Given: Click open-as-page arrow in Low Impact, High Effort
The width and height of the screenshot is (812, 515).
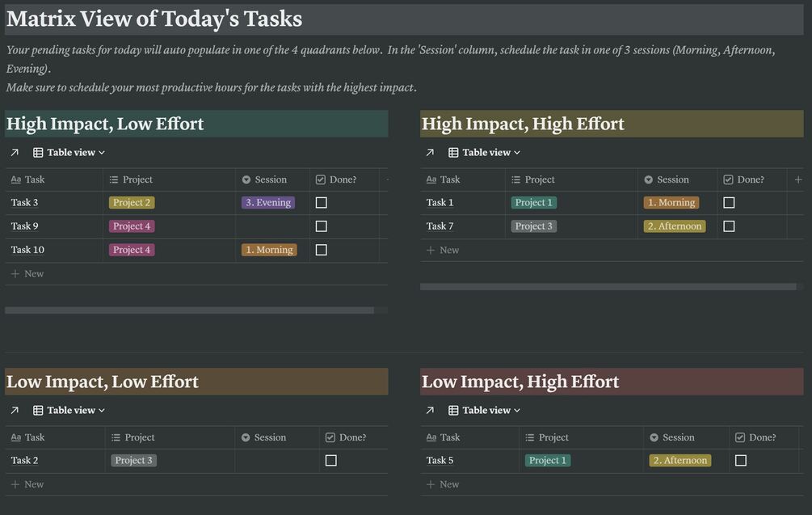Looking at the screenshot, I should pyautogui.click(x=430, y=410).
